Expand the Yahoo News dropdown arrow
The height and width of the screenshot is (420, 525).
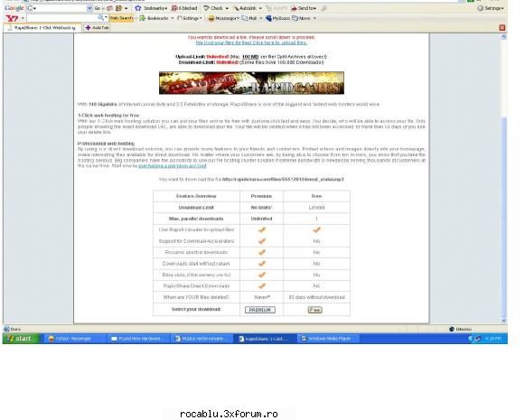[x=314, y=18]
